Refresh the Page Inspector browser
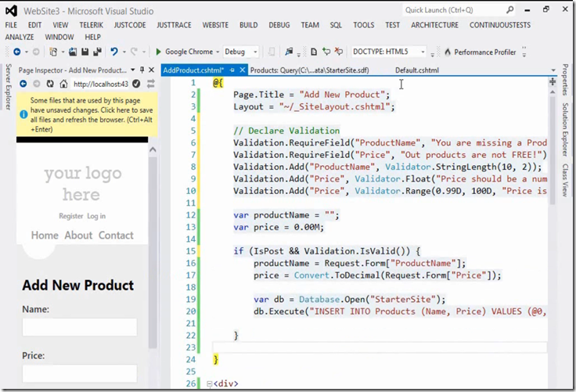This screenshot has height=392, width=576. (50, 85)
